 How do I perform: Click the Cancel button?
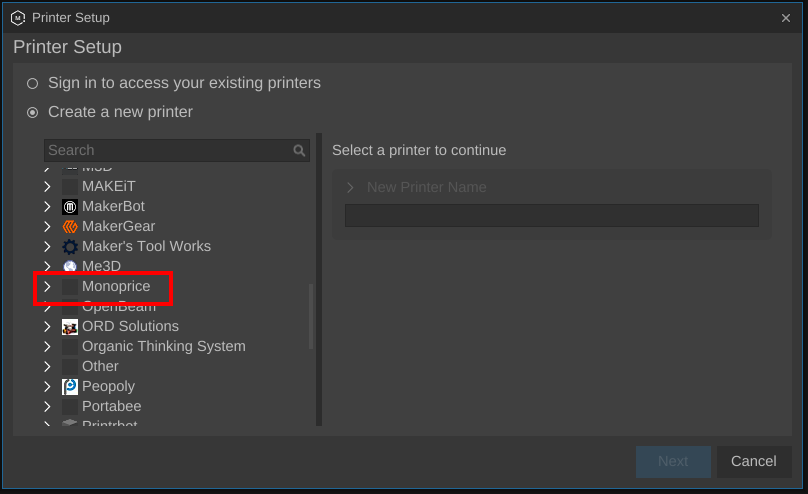pyautogui.click(x=754, y=462)
